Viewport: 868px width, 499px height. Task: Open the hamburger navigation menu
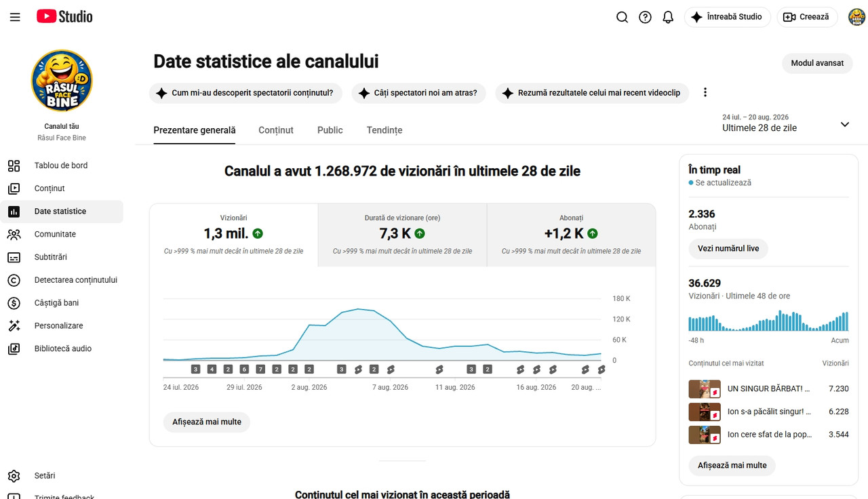[15, 17]
